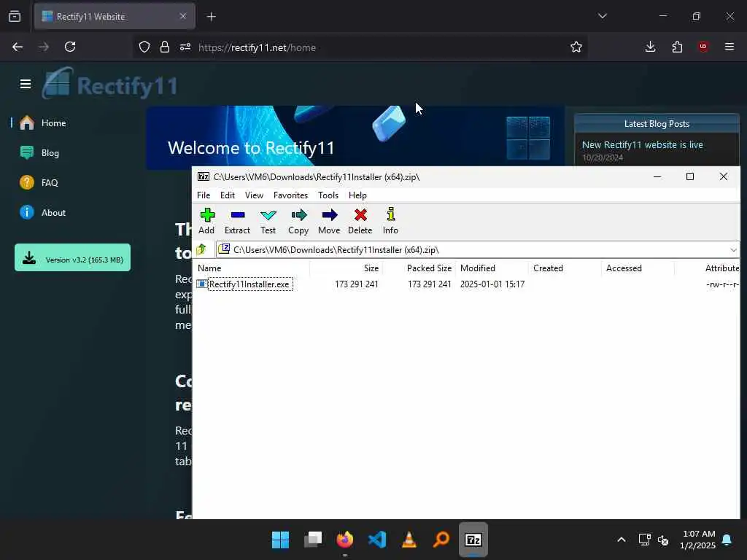Screen dimensions: 747x560
Task: Click the 7-Zip taskbar icon
Action: point(473,540)
